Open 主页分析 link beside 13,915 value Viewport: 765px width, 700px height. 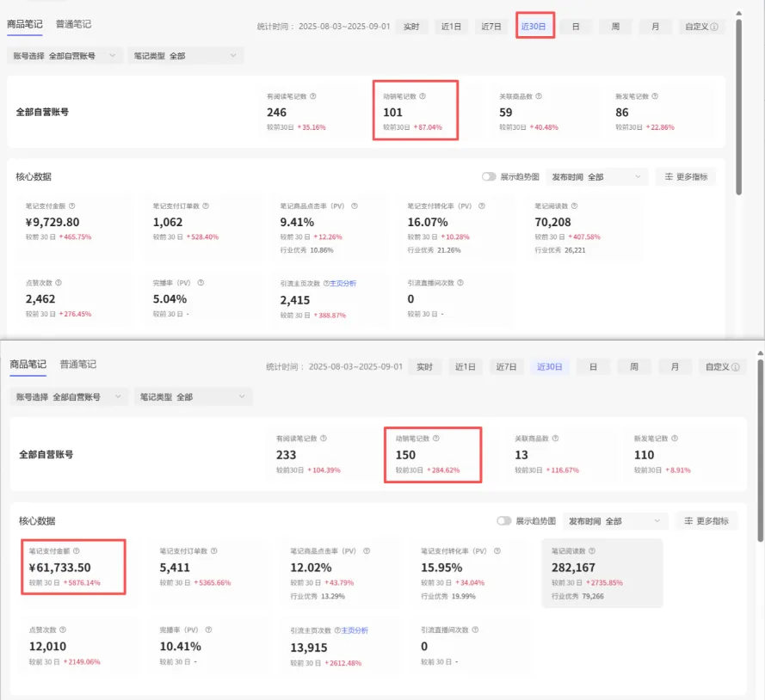click(x=355, y=630)
